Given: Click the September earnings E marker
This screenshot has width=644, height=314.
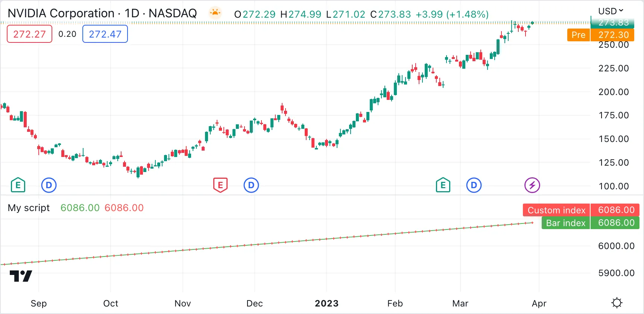Looking at the screenshot, I should (18, 185).
